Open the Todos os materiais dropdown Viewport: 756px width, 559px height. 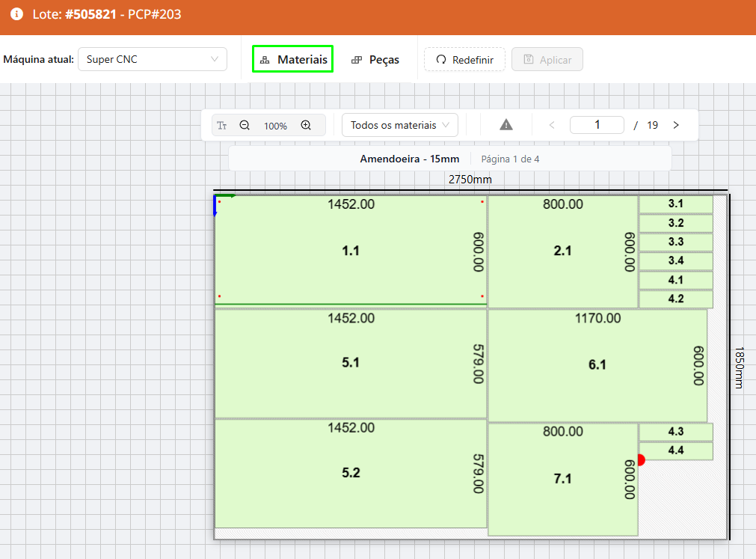pyautogui.click(x=400, y=126)
